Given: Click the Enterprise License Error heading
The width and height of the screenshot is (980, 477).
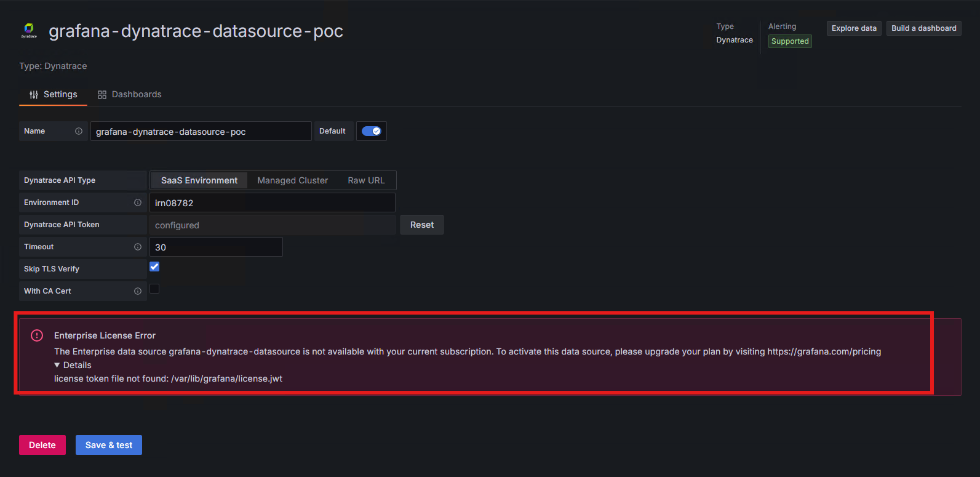Looking at the screenshot, I should point(105,335).
